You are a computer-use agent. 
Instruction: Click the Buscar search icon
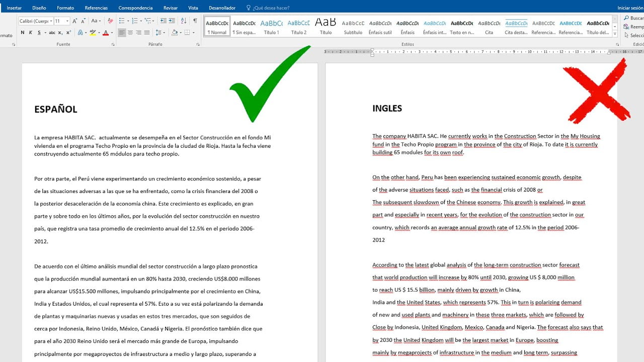tap(626, 18)
